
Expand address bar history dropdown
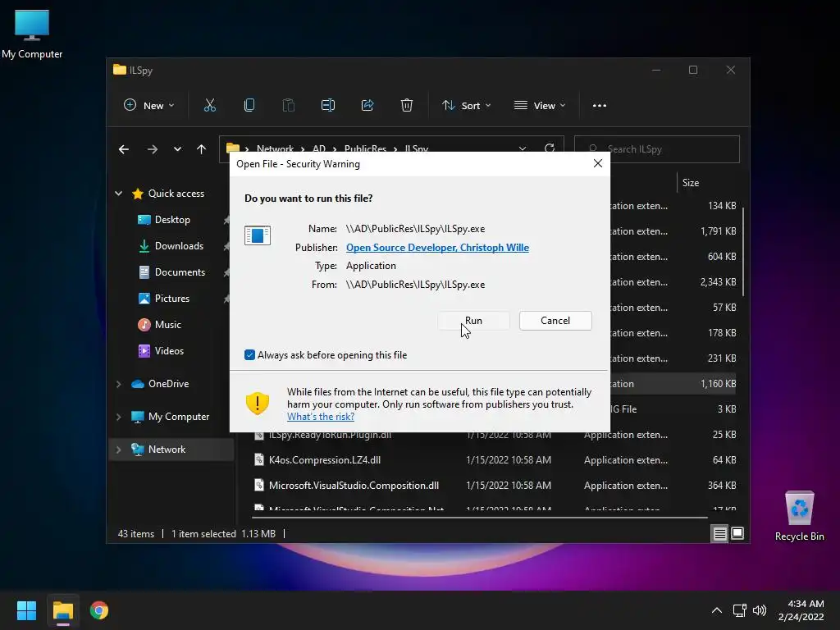coord(523,148)
